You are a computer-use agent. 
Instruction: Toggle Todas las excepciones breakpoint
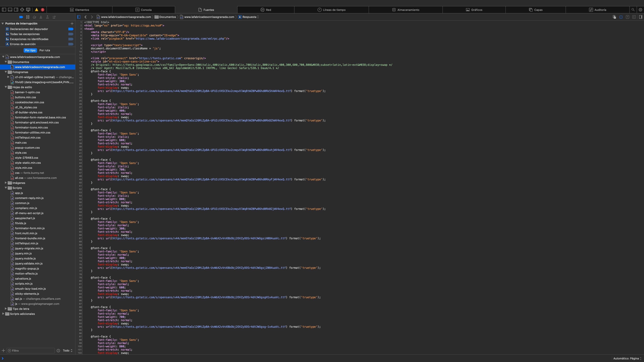(x=71, y=34)
